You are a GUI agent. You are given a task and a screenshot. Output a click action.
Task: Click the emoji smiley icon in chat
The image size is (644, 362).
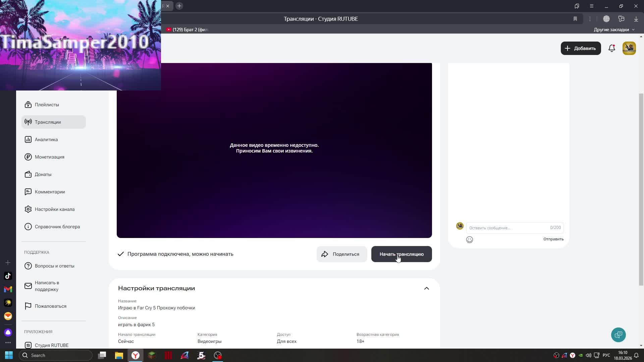pos(469,240)
